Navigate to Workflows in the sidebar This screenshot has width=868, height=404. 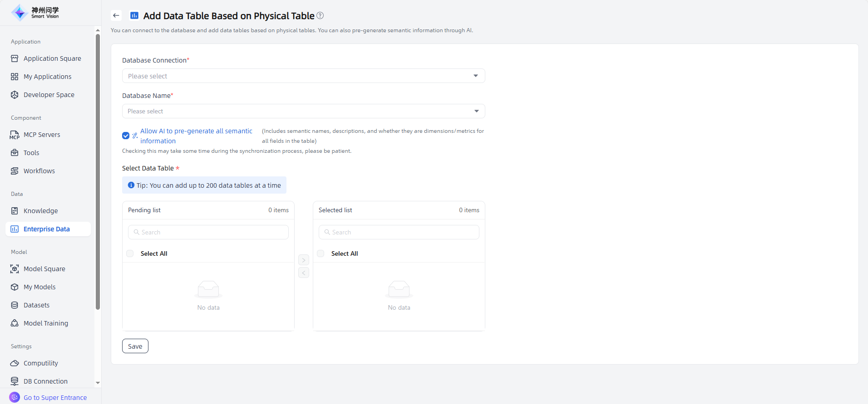[39, 171]
